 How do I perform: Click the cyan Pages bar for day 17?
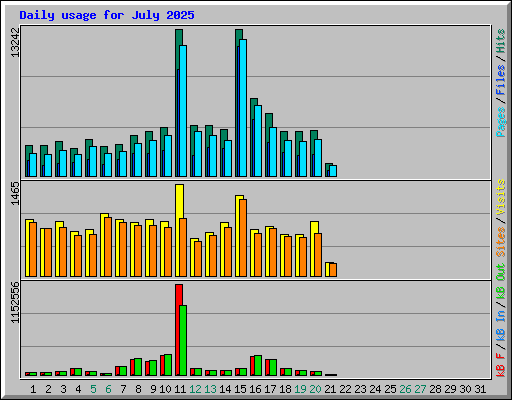pyautogui.click(x=273, y=152)
